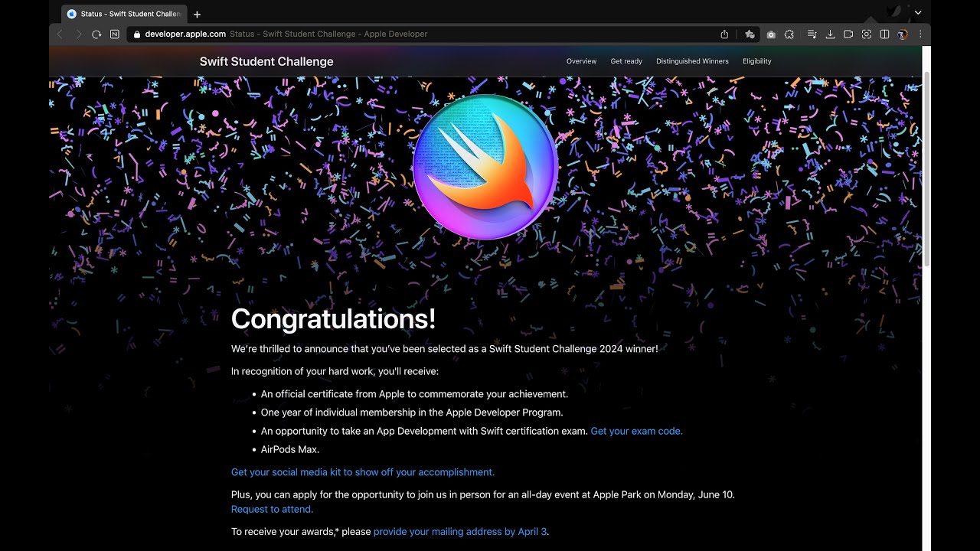
Task: Click the capture focus square icon
Action: (867, 34)
